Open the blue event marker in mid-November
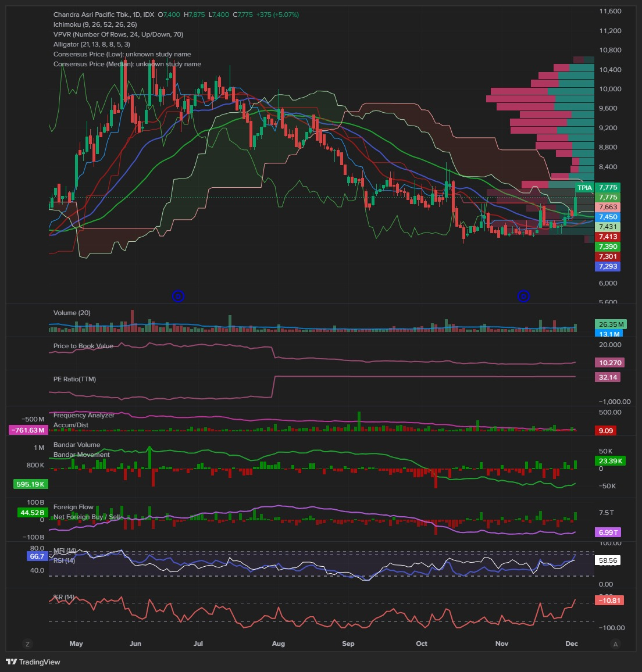 [x=523, y=296]
